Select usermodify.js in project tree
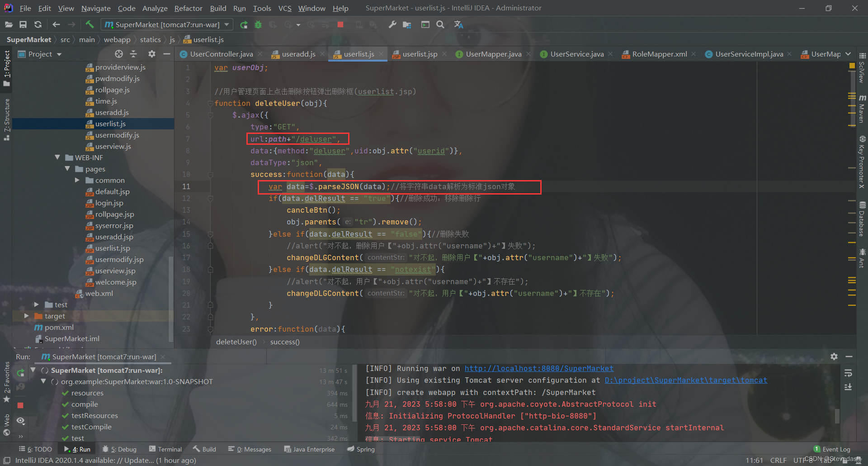Viewport: 868px width, 466px height. click(x=117, y=135)
